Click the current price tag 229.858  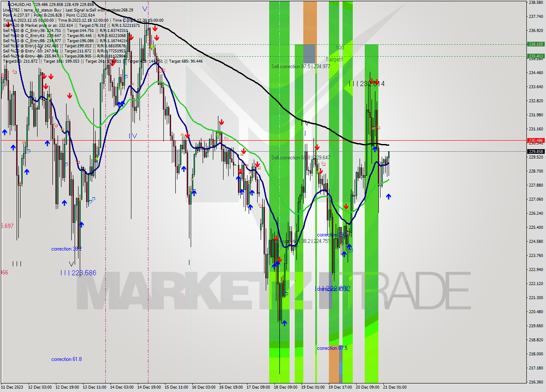[536, 151]
